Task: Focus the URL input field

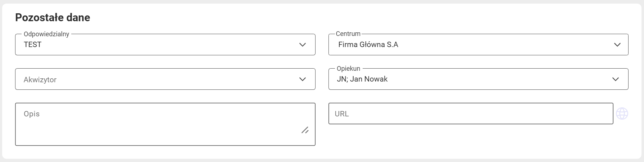Action: 471,114
